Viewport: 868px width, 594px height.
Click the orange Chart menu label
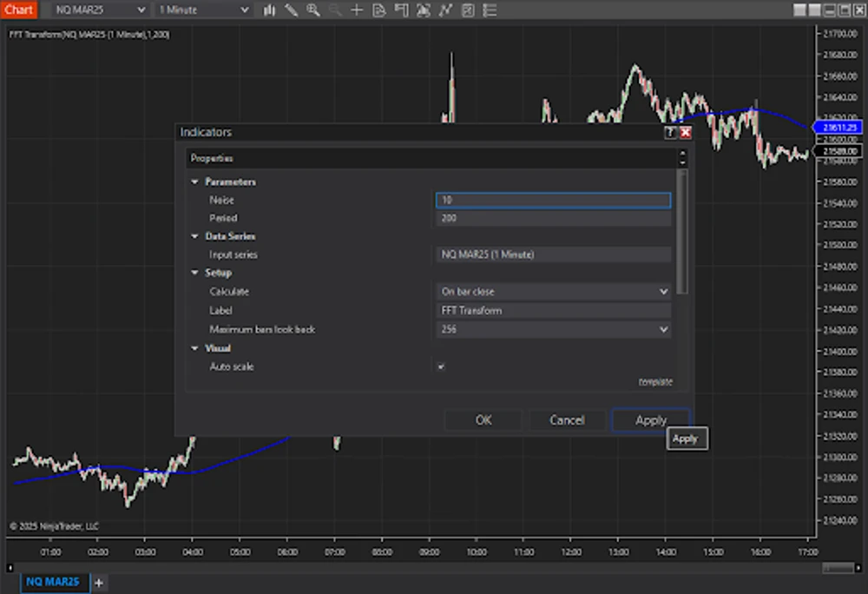pyautogui.click(x=19, y=10)
